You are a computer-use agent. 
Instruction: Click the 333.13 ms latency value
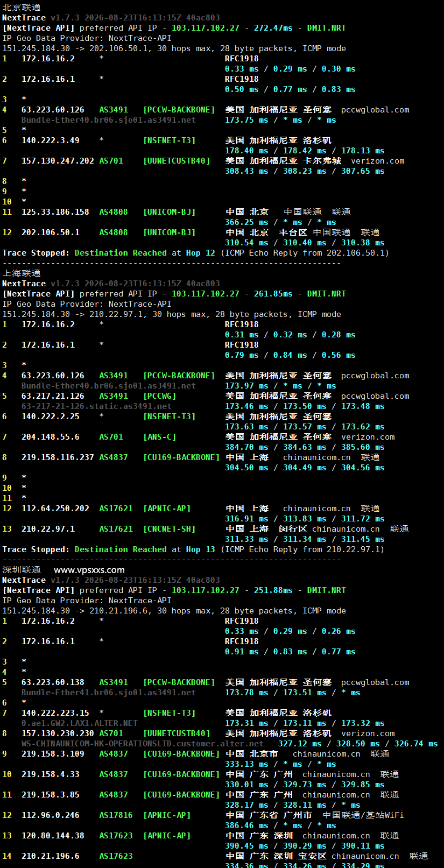(246, 764)
